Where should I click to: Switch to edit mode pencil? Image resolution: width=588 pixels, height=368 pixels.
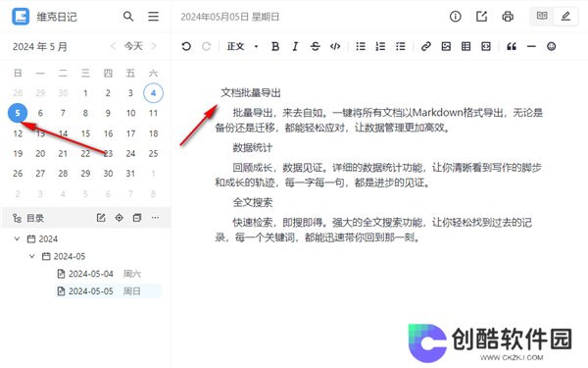click(565, 16)
